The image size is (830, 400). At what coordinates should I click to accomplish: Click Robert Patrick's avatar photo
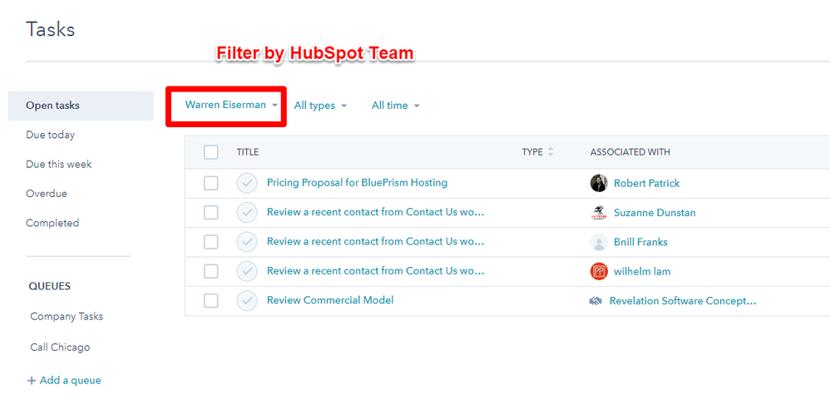click(599, 183)
